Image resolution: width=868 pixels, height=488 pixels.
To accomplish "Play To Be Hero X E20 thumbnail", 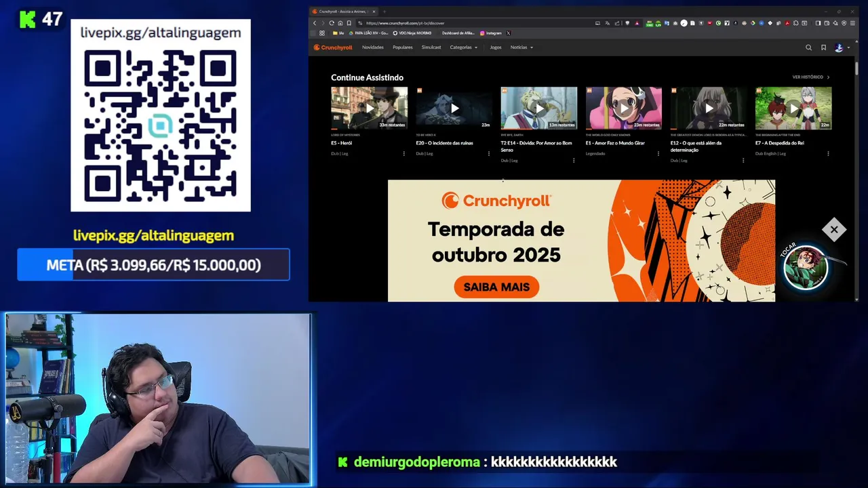I will coord(454,108).
